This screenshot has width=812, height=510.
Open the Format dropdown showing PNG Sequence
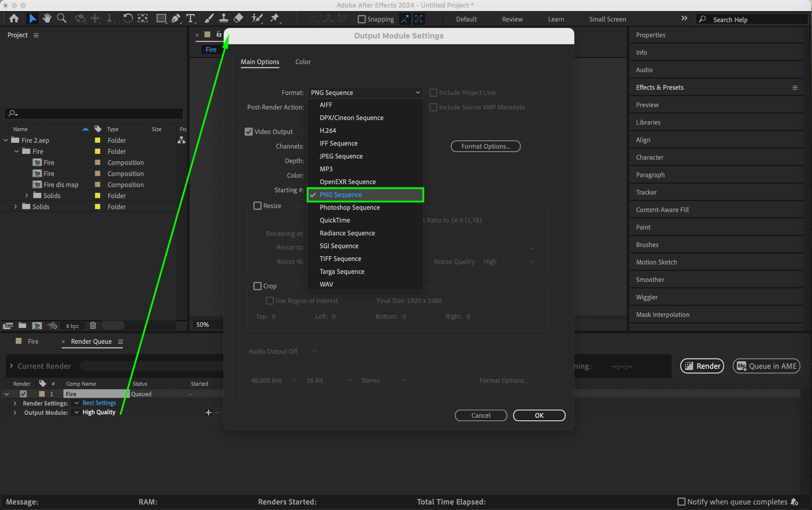[x=365, y=93]
